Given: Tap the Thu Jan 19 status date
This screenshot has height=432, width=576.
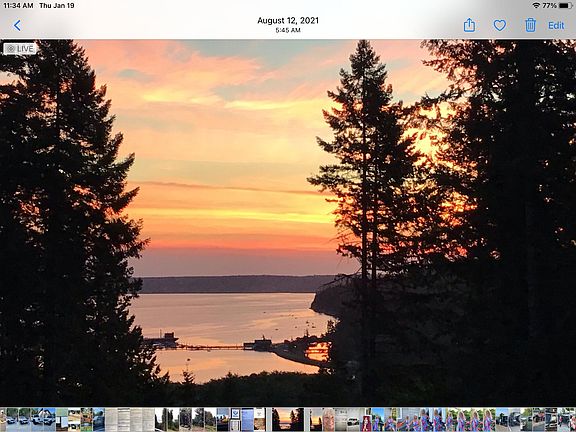Looking at the screenshot, I should [57, 6].
